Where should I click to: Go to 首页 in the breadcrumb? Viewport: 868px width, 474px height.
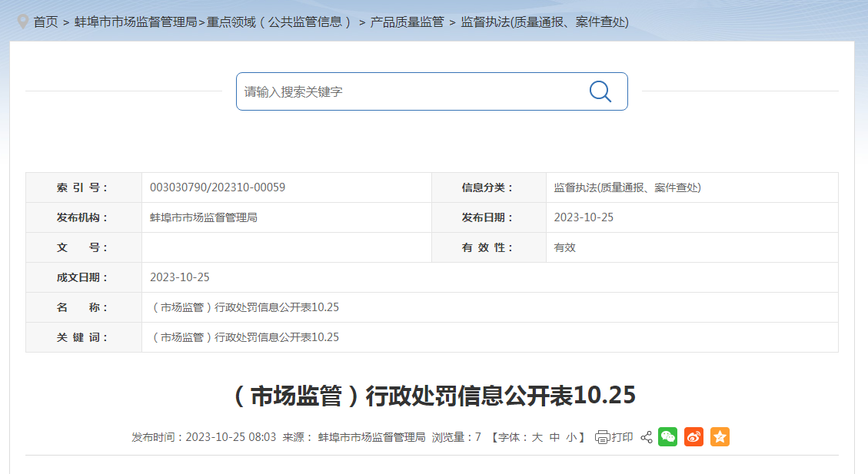(45, 22)
